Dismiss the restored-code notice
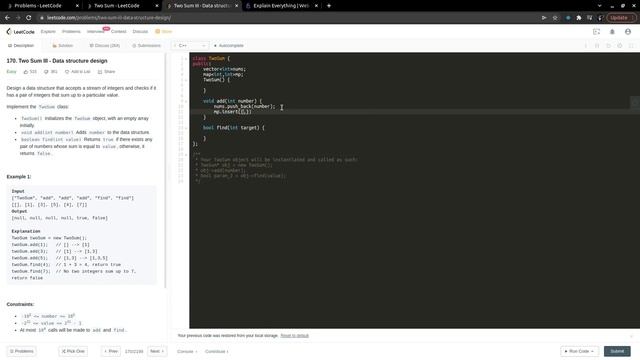Screen dimensions: 640x360 tap(631, 336)
